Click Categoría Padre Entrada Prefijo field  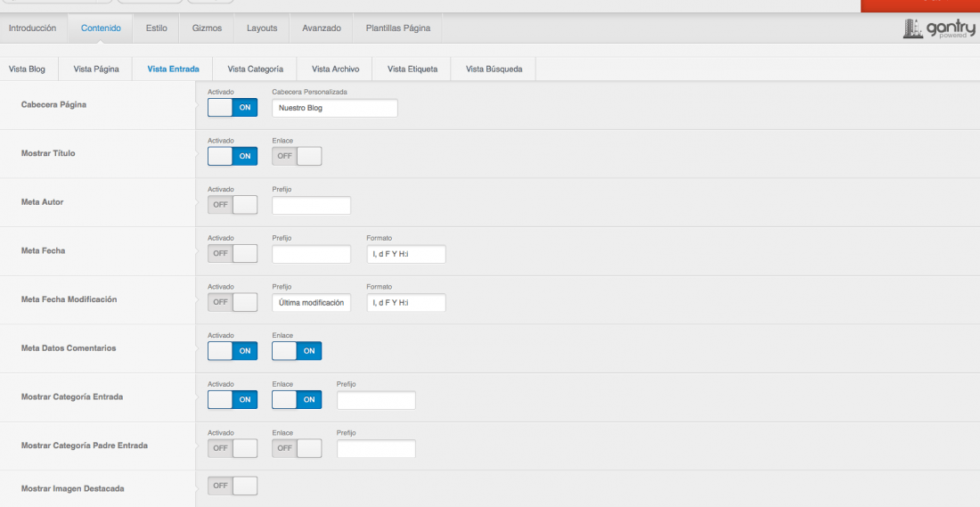tap(376, 449)
